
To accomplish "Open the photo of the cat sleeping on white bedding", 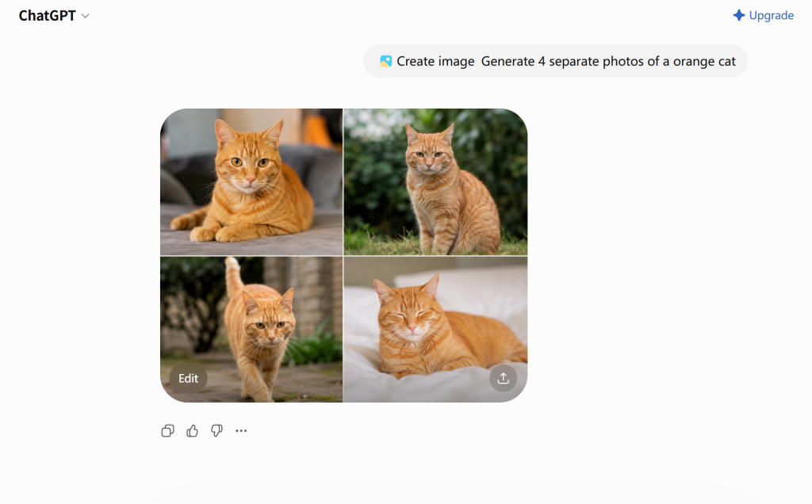I will click(x=435, y=330).
